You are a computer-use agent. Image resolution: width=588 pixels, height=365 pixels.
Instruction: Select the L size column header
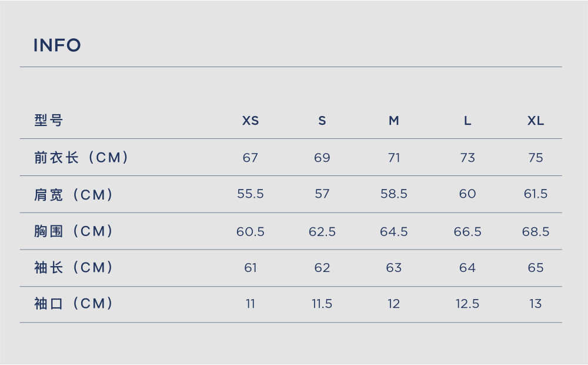coord(467,121)
